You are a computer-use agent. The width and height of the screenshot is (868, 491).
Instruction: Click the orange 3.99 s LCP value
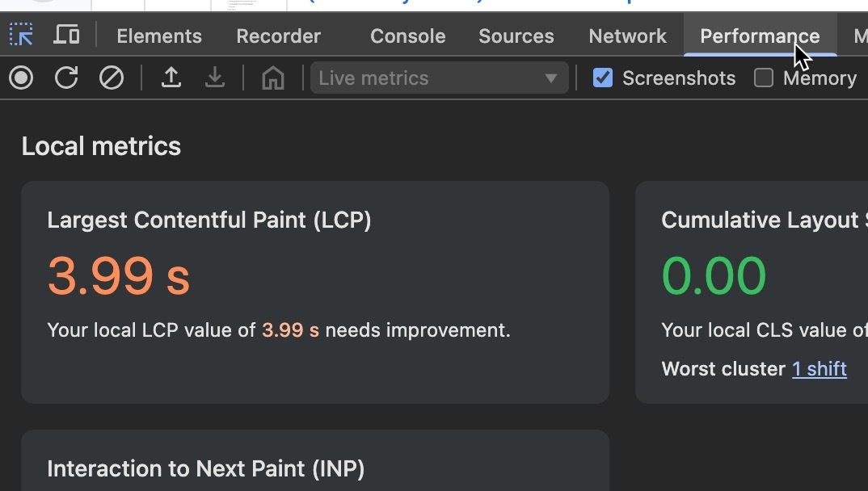pyautogui.click(x=118, y=276)
